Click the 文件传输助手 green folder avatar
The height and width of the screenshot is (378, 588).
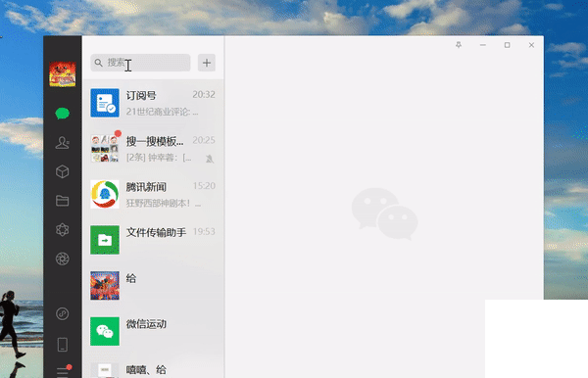click(x=105, y=240)
